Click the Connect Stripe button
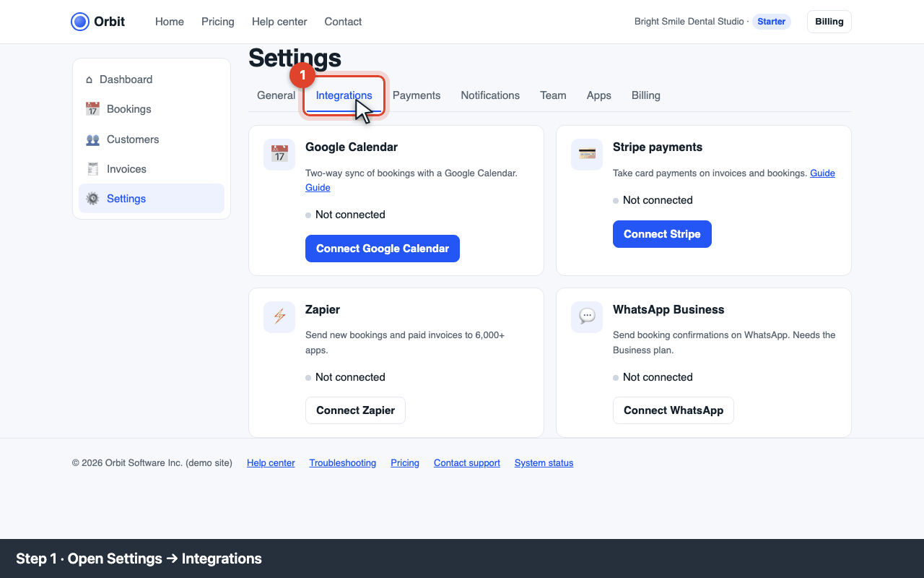The width and height of the screenshot is (924, 578). [662, 234]
